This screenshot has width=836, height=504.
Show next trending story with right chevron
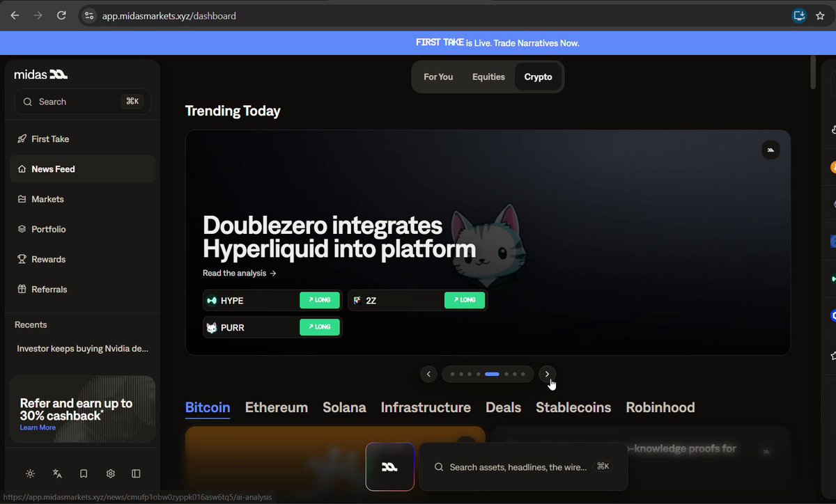[547, 374]
